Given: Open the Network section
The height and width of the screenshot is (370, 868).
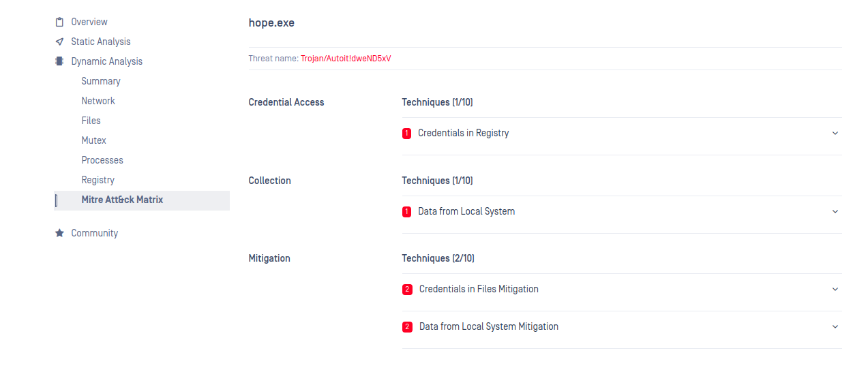Looking at the screenshot, I should tap(98, 101).
